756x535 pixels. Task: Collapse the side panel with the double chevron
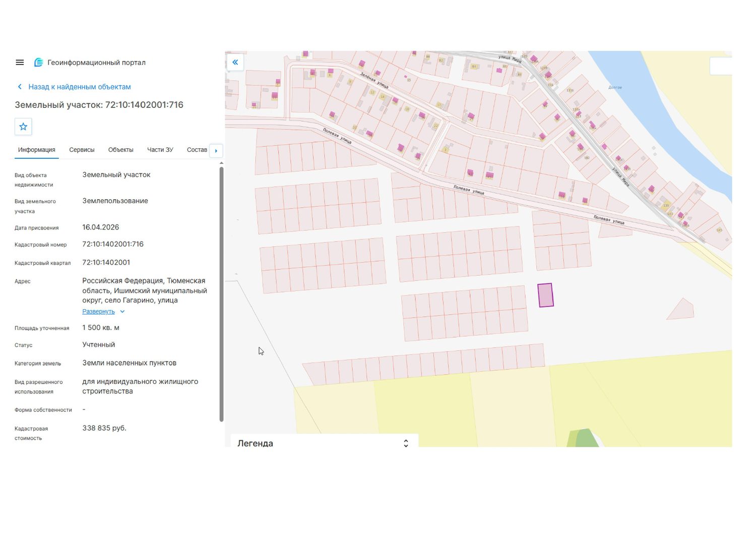(x=235, y=62)
